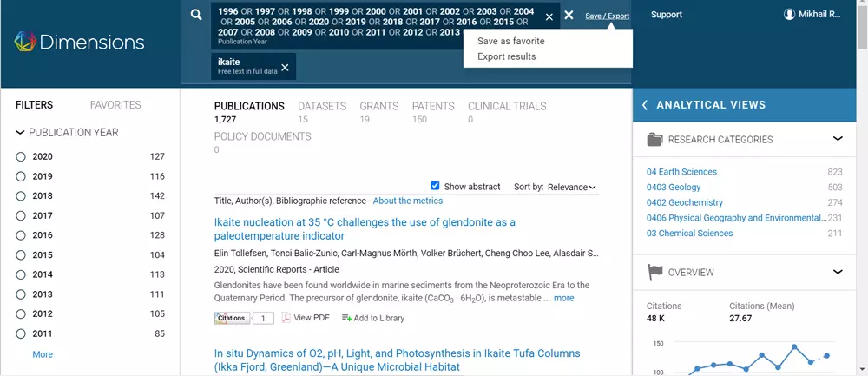868x376 pixels.
Task: Click the Overview flag icon
Action: pos(654,272)
